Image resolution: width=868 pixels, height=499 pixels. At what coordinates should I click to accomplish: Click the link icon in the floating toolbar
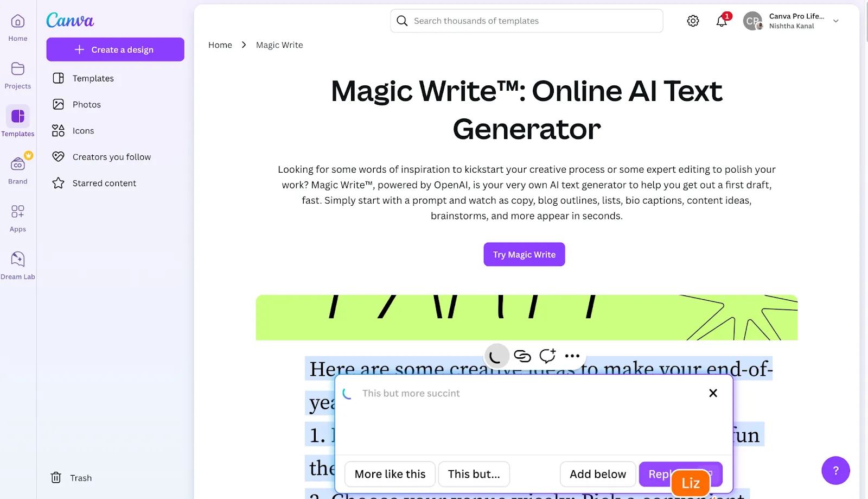tap(522, 356)
